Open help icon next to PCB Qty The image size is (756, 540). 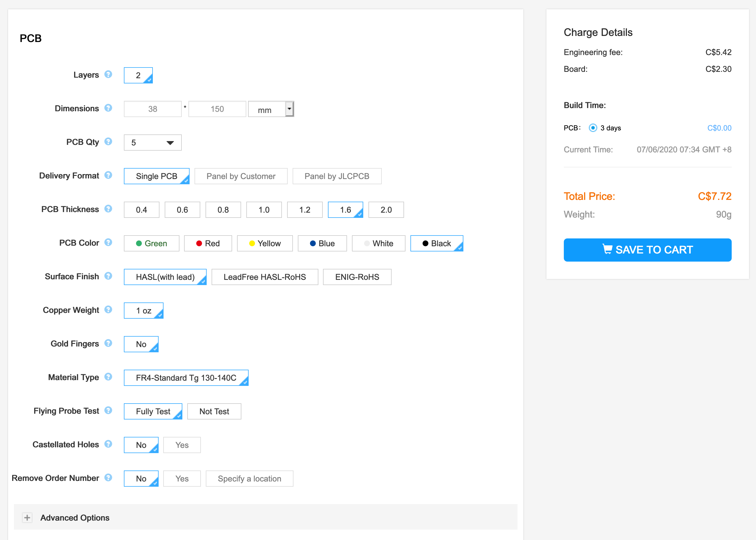[x=108, y=142]
